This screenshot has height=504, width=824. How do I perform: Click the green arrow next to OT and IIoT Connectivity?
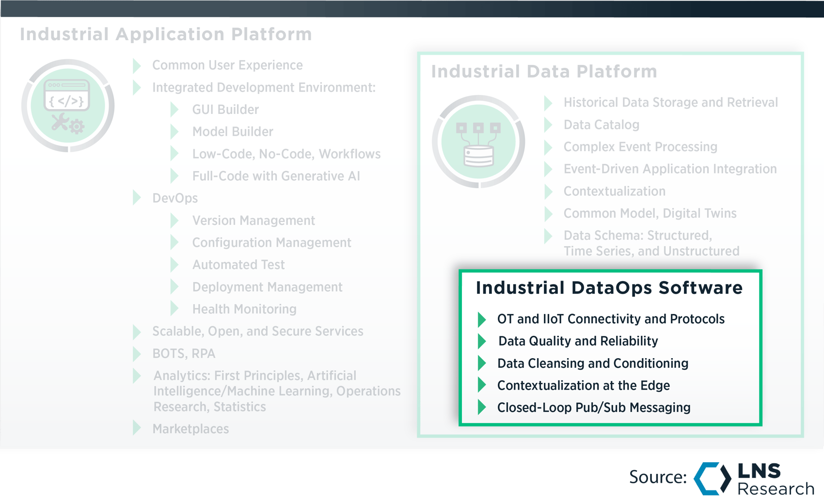482,319
